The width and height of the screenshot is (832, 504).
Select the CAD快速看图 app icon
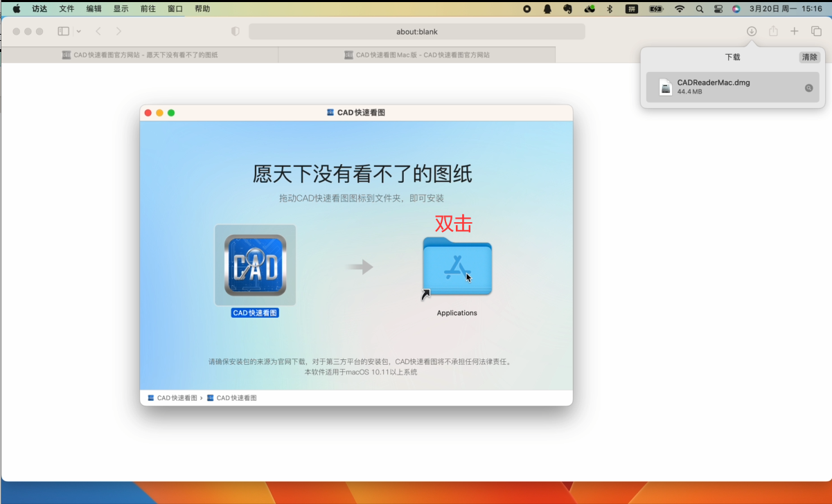coord(255,265)
